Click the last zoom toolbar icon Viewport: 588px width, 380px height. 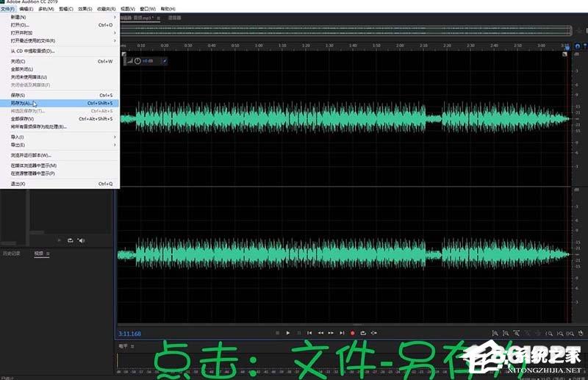[x=581, y=333]
